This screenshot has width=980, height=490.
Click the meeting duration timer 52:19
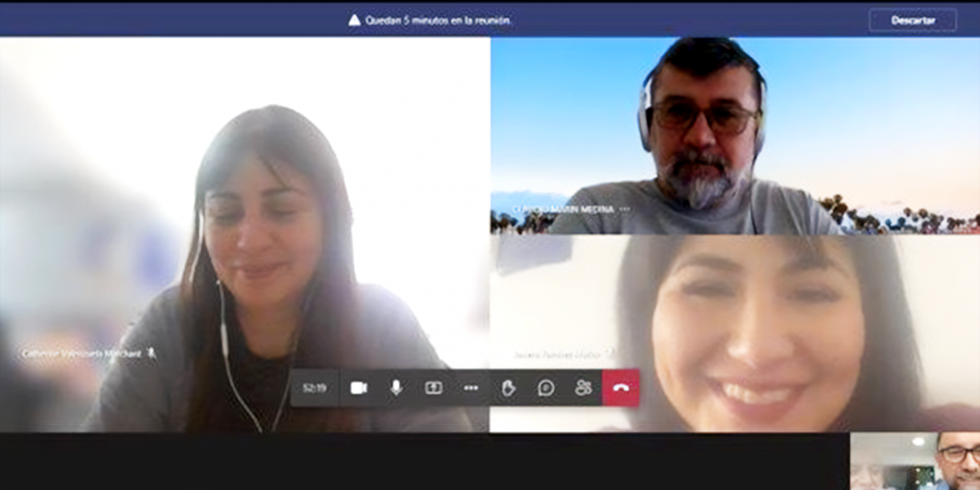pos(314,388)
